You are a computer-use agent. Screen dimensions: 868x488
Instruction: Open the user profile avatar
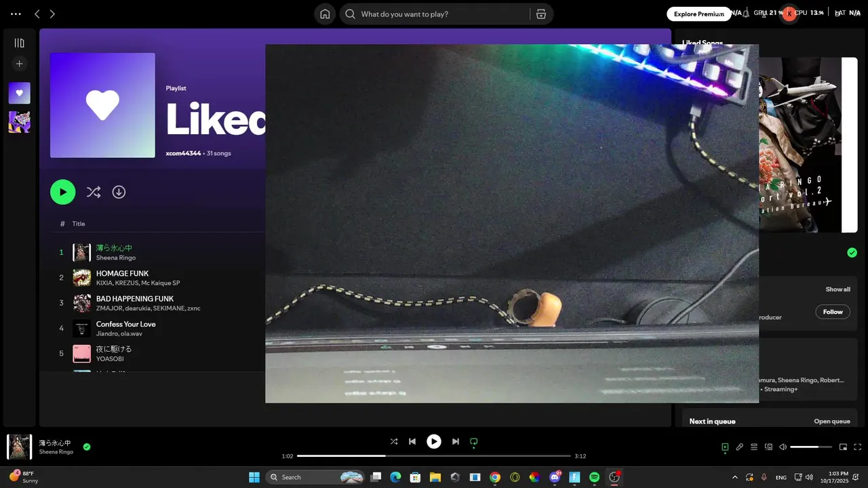click(x=789, y=14)
